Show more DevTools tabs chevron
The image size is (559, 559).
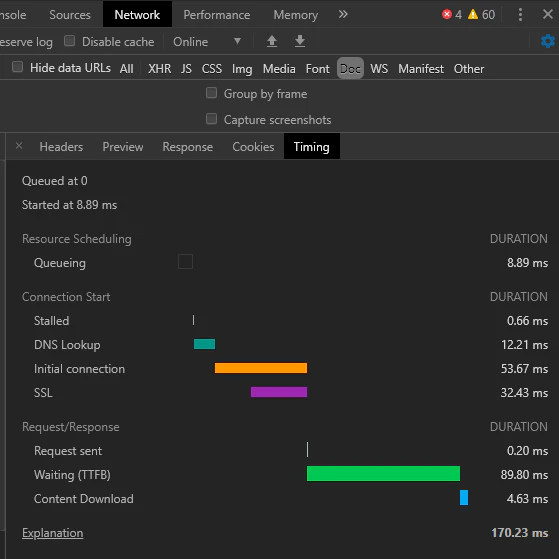click(x=343, y=14)
